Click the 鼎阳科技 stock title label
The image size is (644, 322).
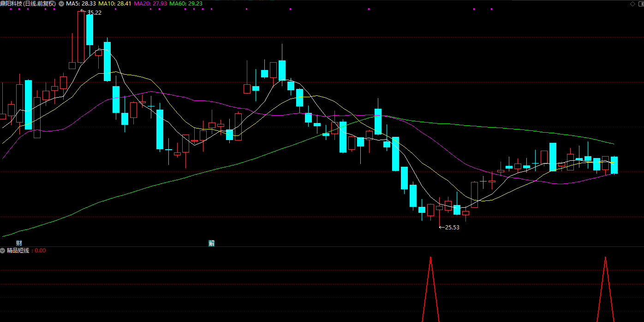click(x=28, y=4)
